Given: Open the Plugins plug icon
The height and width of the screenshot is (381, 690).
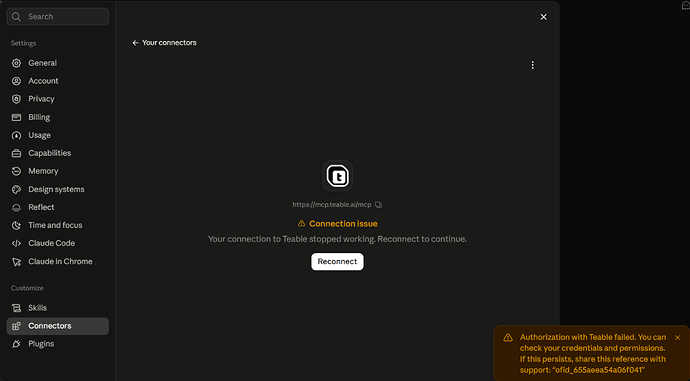Looking at the screenshot, I should [x=16, y=344].
